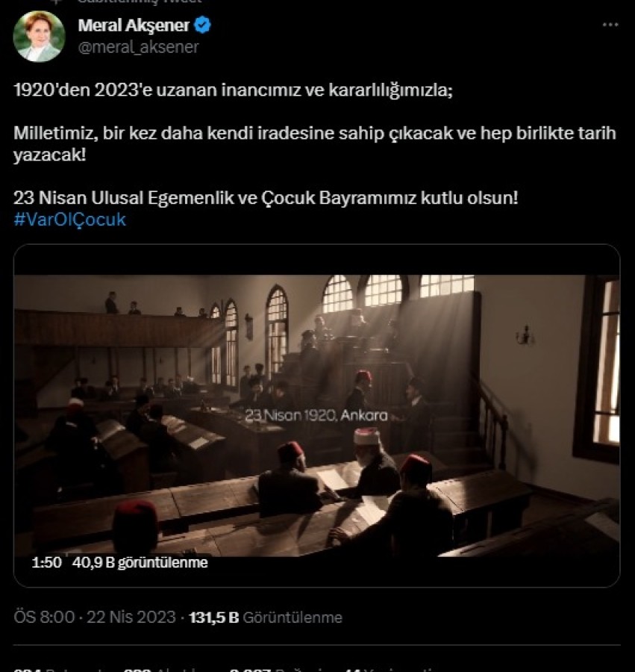
Task: Click the "23 Nisan Ulusal Egemenlik" greeting line
Action: pos(265,199)
